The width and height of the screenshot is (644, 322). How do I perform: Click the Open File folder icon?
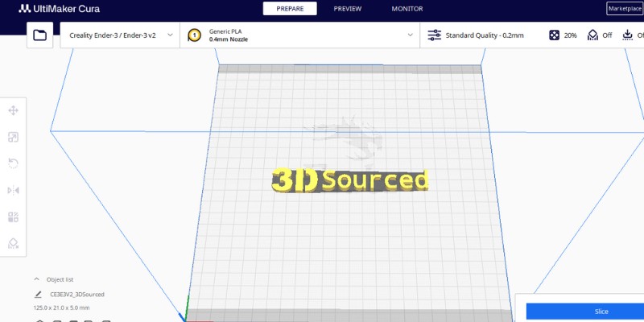tap(39, 35)
